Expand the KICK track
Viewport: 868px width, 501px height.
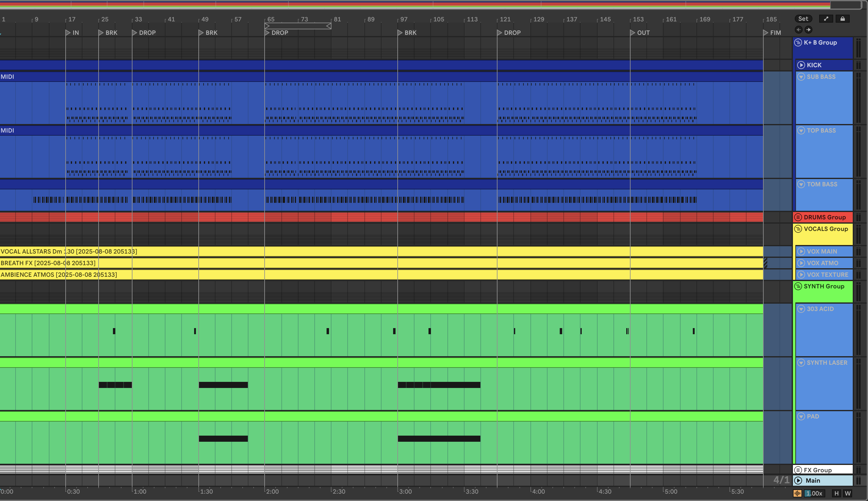(801, 65)
